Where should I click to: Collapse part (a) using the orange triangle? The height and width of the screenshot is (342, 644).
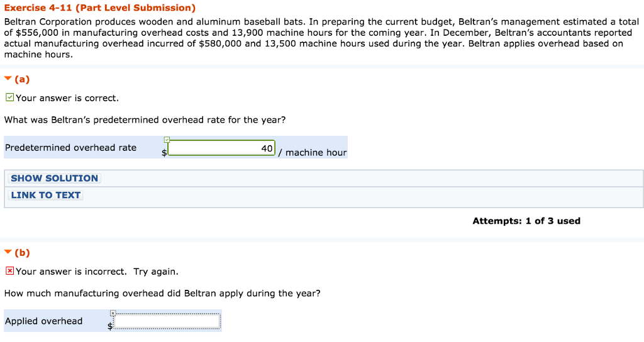[x=8, y=78]
